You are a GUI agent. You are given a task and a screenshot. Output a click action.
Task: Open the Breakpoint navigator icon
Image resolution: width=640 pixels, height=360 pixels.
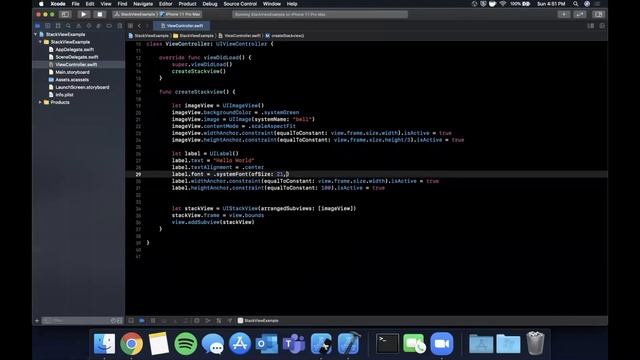click(x=109, y=26)
